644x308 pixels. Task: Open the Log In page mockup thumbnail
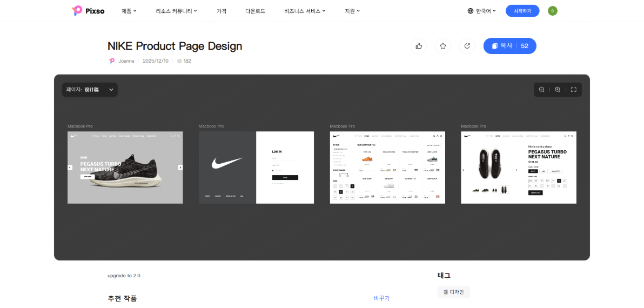[x=256, y=168]
